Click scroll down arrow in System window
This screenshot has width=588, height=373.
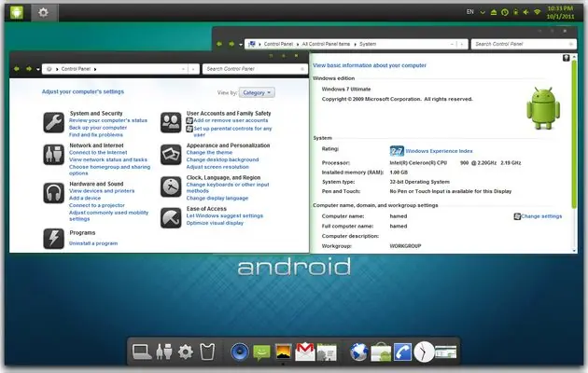pos(574,251)
